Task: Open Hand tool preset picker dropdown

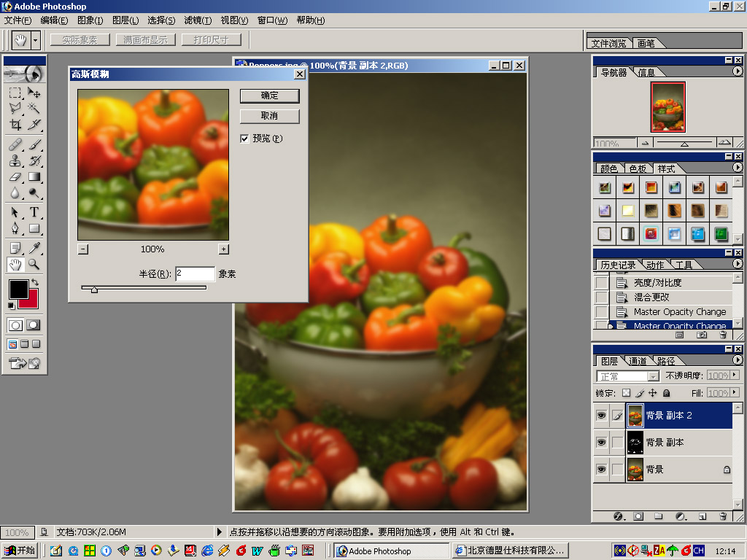Action: coord(35,41)
